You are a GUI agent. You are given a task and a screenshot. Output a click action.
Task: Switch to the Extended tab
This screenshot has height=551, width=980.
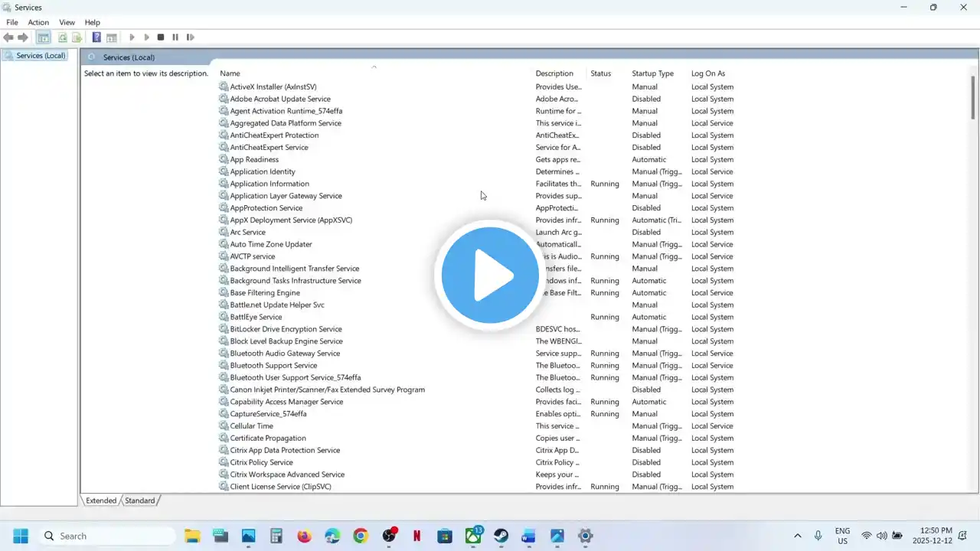tap(101, 500)
